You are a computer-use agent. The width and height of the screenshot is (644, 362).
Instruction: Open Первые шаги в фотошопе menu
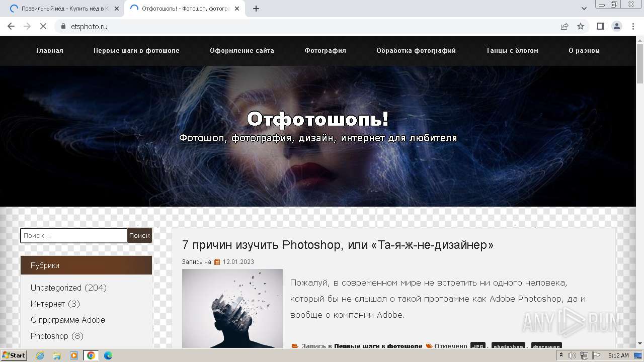(136, 50)
